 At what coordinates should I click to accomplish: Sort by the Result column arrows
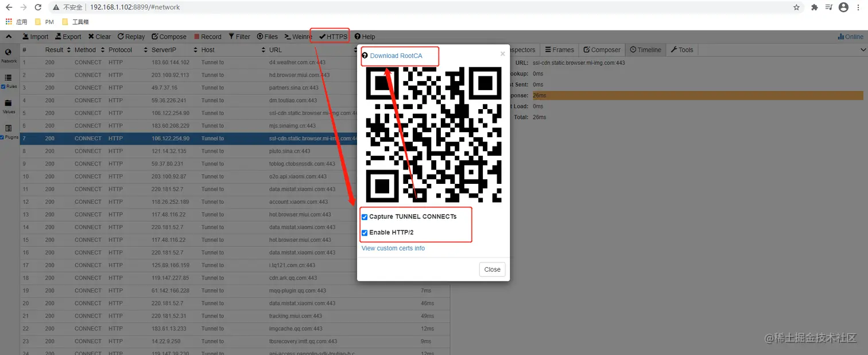(68, 50)
